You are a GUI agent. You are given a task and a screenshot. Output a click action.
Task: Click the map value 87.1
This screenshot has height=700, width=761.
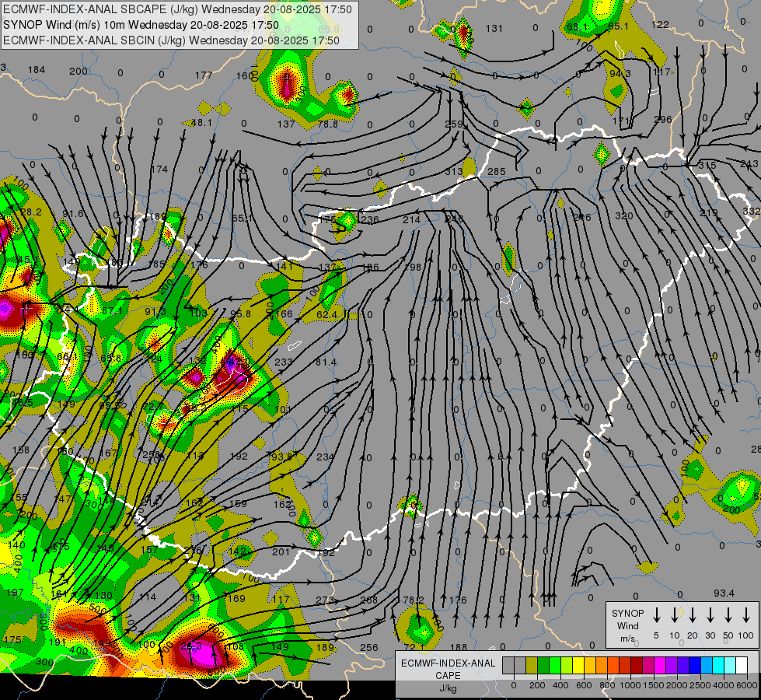click(113, 311)
